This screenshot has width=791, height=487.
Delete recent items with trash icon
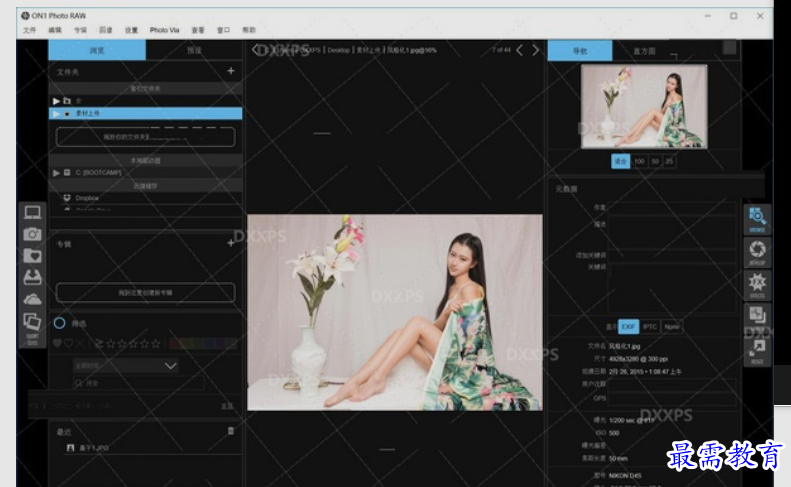[231, 430]
